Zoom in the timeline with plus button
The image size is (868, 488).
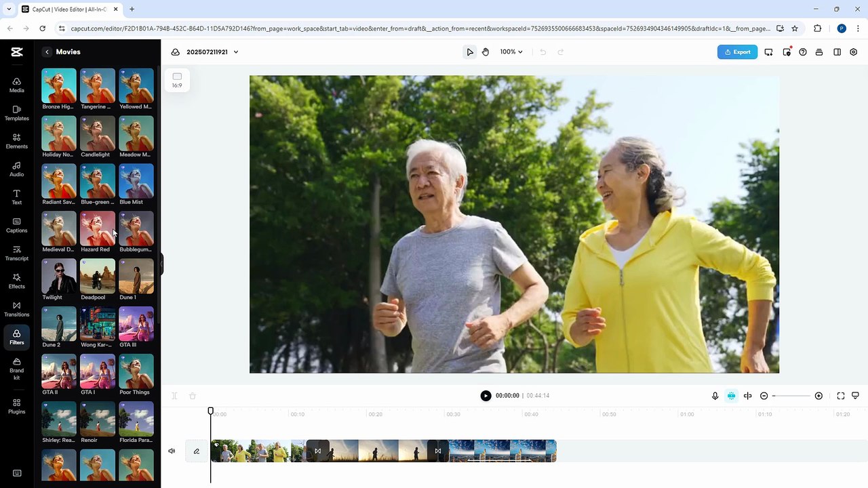818,396
